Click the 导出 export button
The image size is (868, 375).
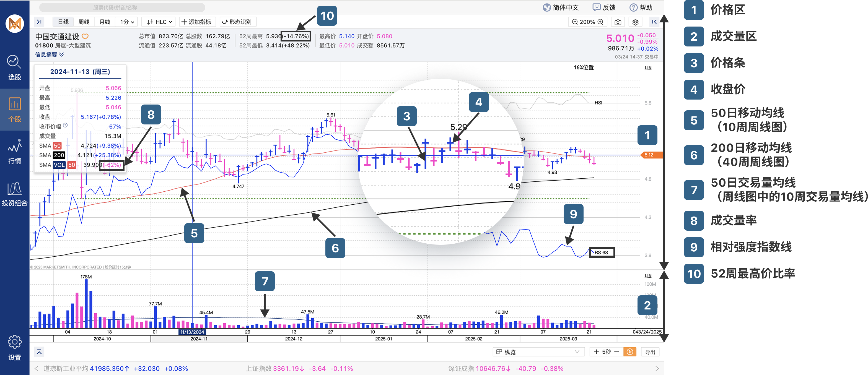click(x=650, y=352)
